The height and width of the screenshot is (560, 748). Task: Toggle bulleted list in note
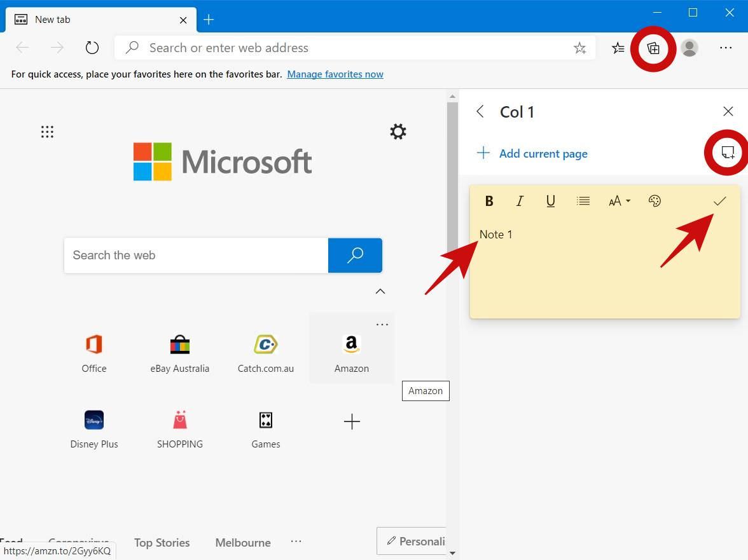(x=583, y=201)
